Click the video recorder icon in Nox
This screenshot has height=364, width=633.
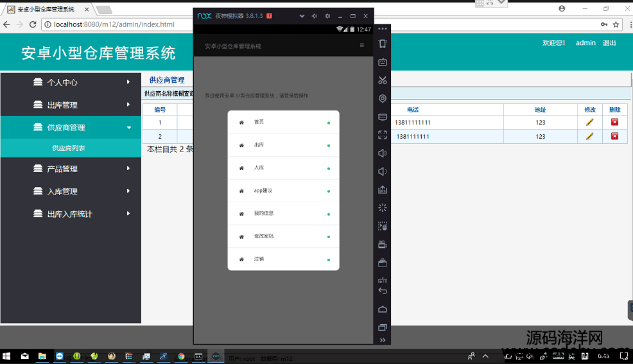382,244
